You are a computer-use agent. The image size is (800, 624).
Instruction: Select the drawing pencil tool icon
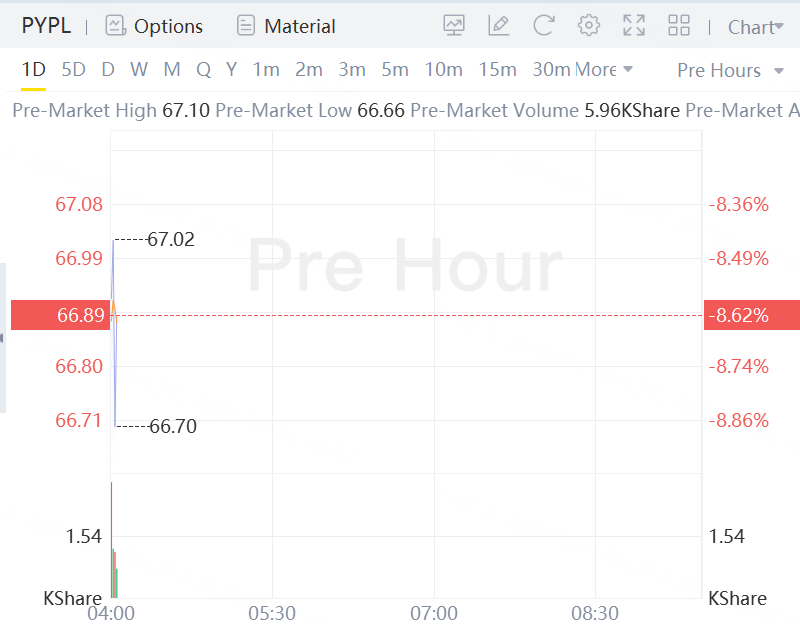[x=498, y=26]
